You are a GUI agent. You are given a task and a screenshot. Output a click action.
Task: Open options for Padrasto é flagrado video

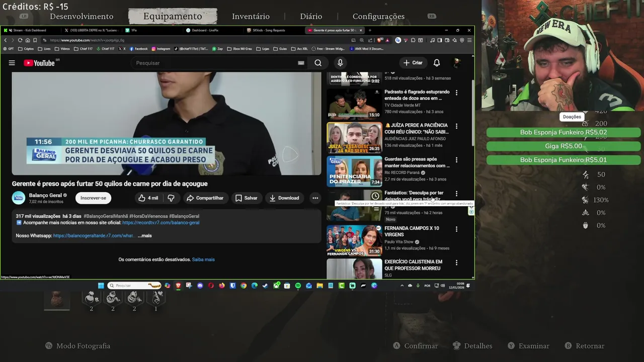[x=456, y=93]
